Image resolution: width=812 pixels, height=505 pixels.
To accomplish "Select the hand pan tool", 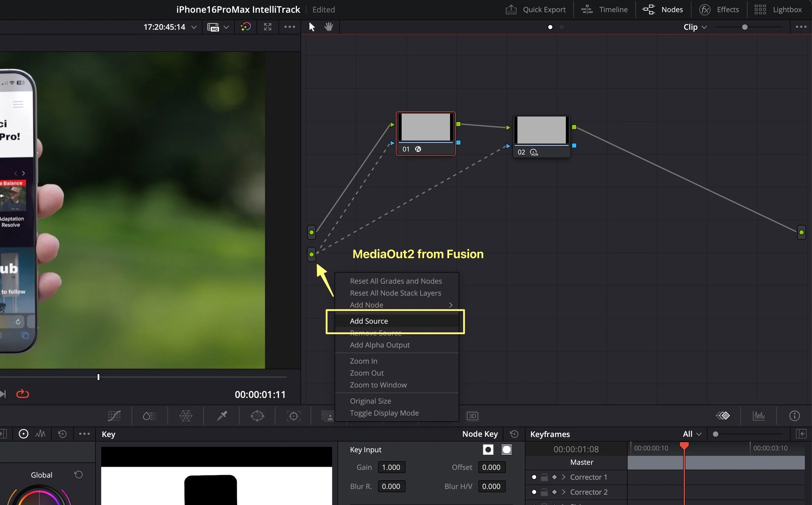I will tap(329, 27).
